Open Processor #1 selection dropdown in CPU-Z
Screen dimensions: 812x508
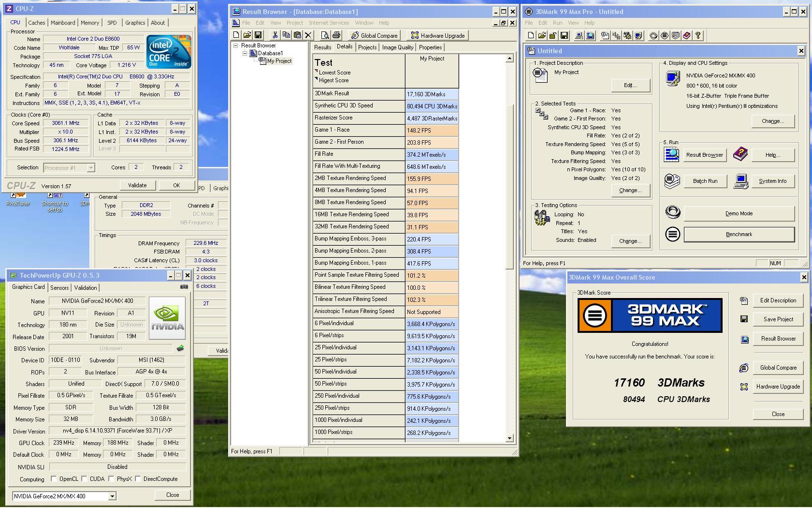click(90, 168)
